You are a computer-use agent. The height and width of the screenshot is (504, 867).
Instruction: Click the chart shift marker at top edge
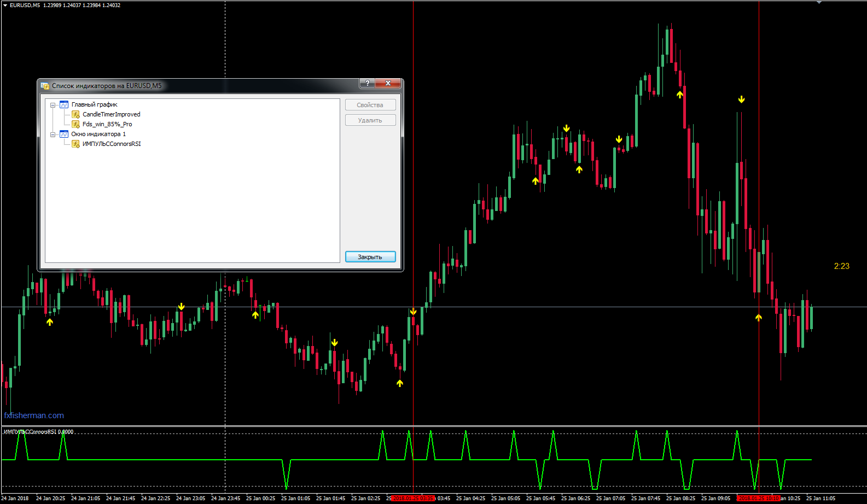pyautogui.click(x=819, y=2)
